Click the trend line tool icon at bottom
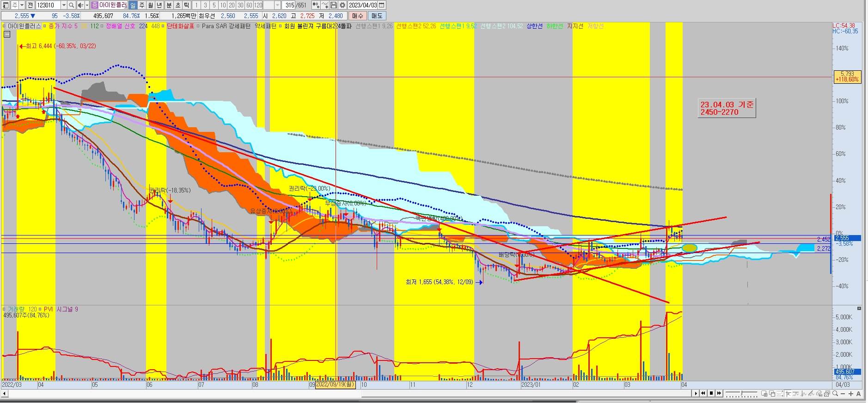 (796, 394)
